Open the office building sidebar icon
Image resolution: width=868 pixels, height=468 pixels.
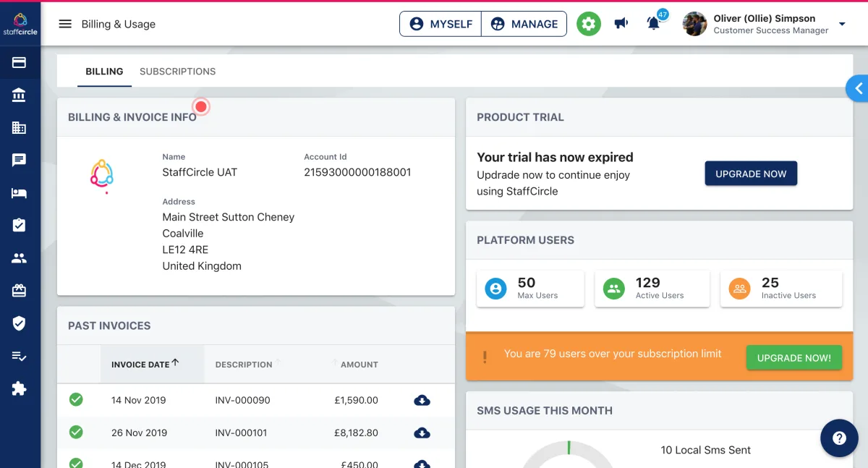[x=20, y=127]
